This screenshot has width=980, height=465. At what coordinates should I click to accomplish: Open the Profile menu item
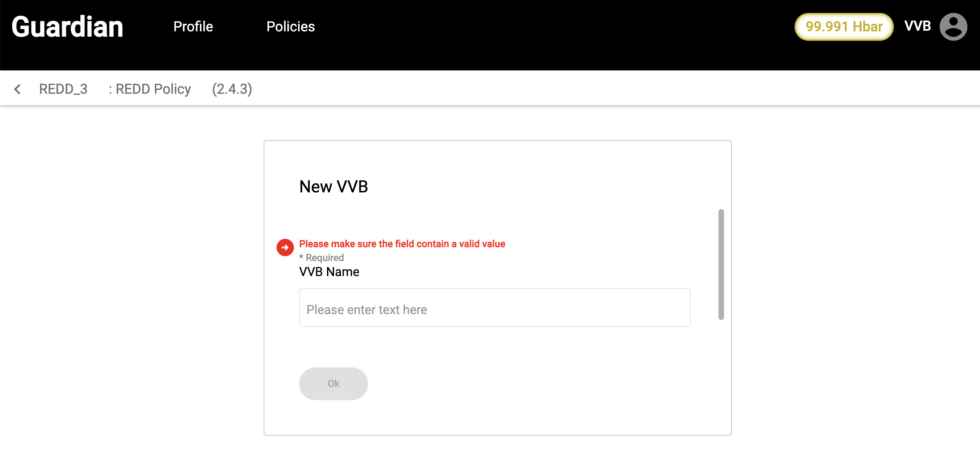coord(193,26)
